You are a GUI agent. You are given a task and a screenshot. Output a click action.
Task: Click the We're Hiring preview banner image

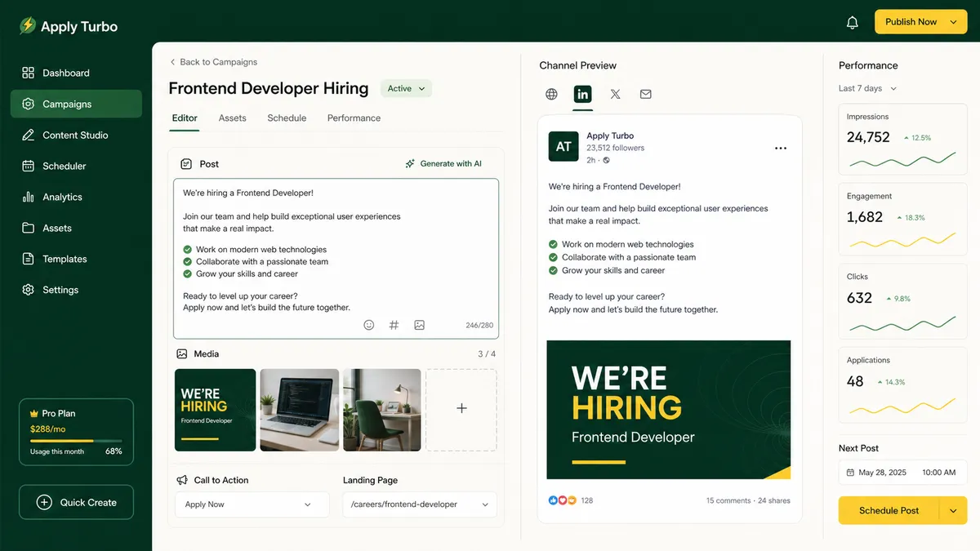[669, 410]
